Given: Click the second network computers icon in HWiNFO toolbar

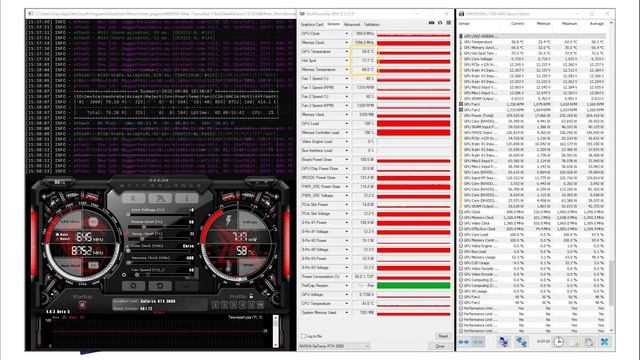Looking at the screenshot, I should [x=522, y=342].
